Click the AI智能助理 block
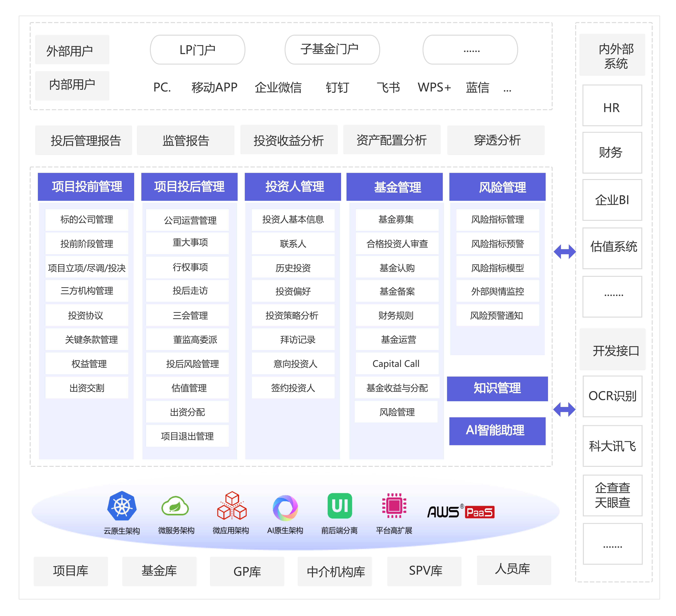 497,431
